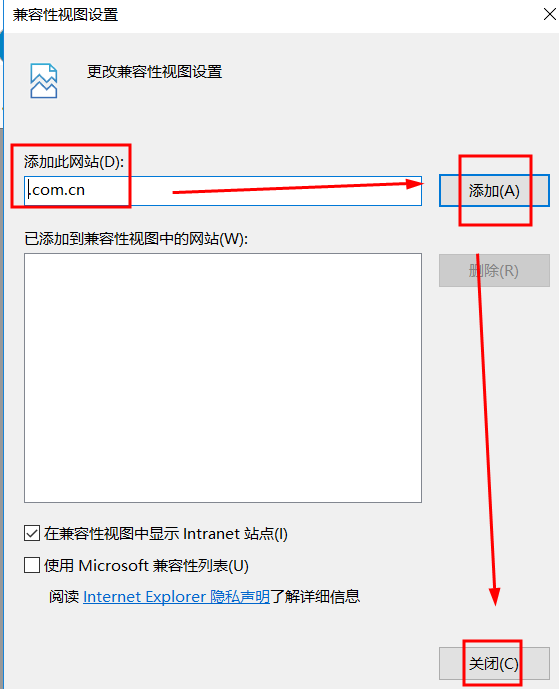Click the background window strip at the left edge
This screenshot has height=689, width=559.
coord(1,352)
